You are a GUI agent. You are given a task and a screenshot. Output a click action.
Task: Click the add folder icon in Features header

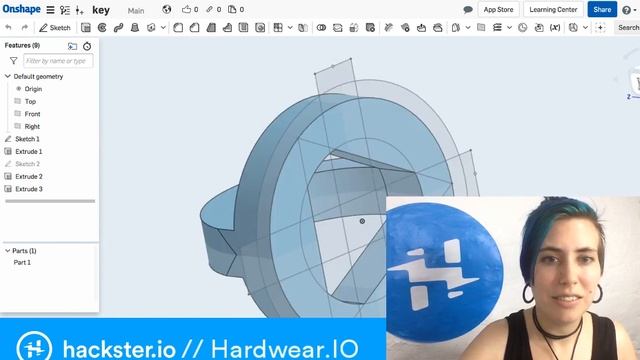tap(73, 46)
